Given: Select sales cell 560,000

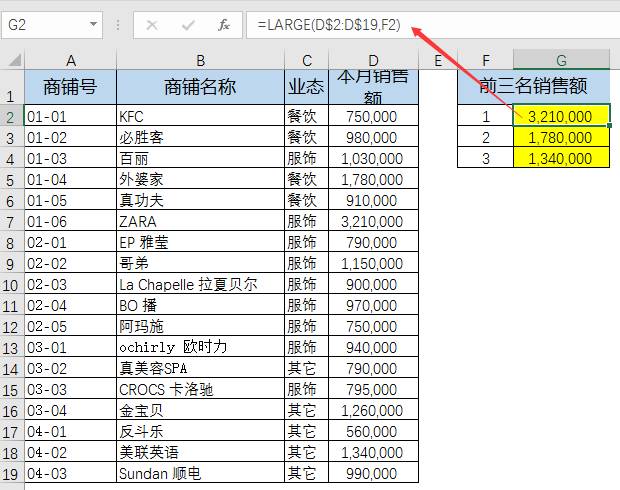Looking at the screenshot, I should pos(373,430).
